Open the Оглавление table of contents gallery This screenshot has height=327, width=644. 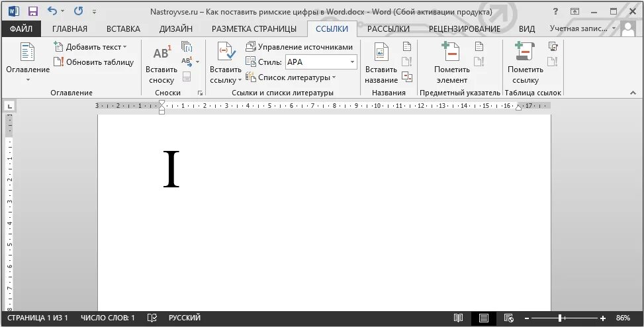click(x=28, y=62)
